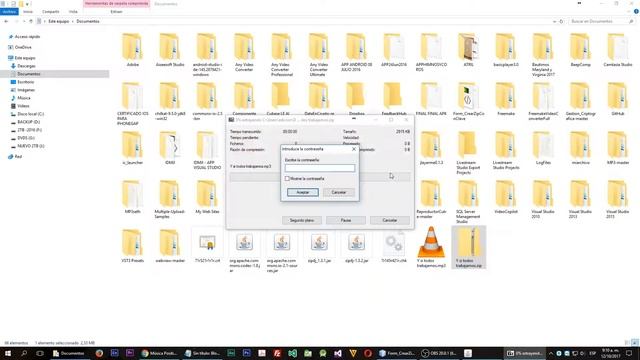Open Task View on the taskbar

pyautogui.click(x=40, y=353)
